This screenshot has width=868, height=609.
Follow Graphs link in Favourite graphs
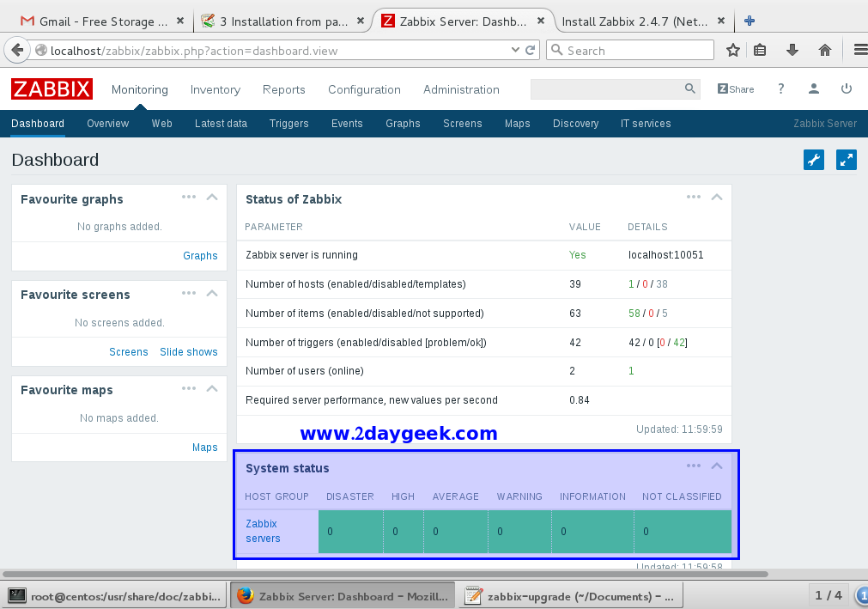pyautogui.click(x=200, y=256)
